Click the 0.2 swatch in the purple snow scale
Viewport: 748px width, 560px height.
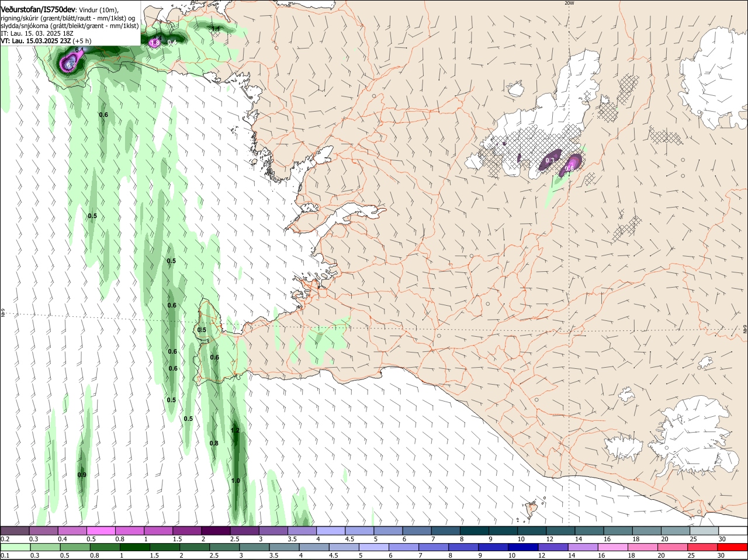(15, 530)
